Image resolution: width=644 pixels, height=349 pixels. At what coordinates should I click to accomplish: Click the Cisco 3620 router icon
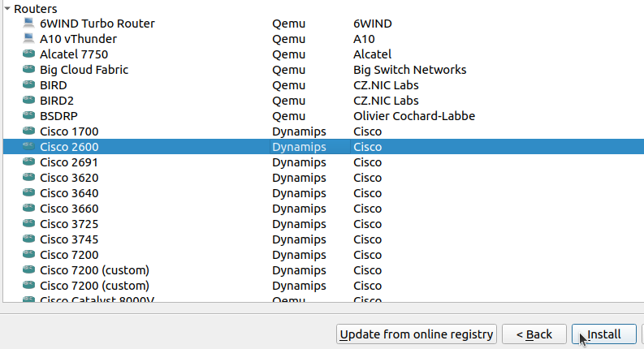pyautogui.click(x=28, y=178)
